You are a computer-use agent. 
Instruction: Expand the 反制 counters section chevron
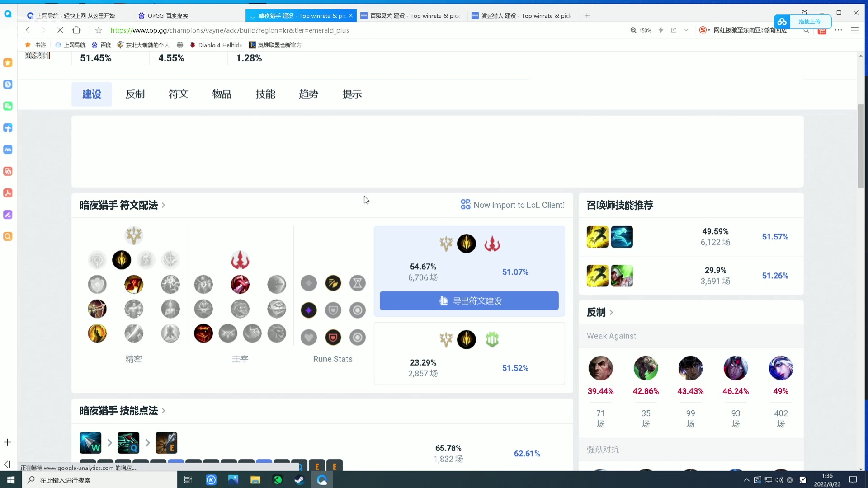coord(611,312)
